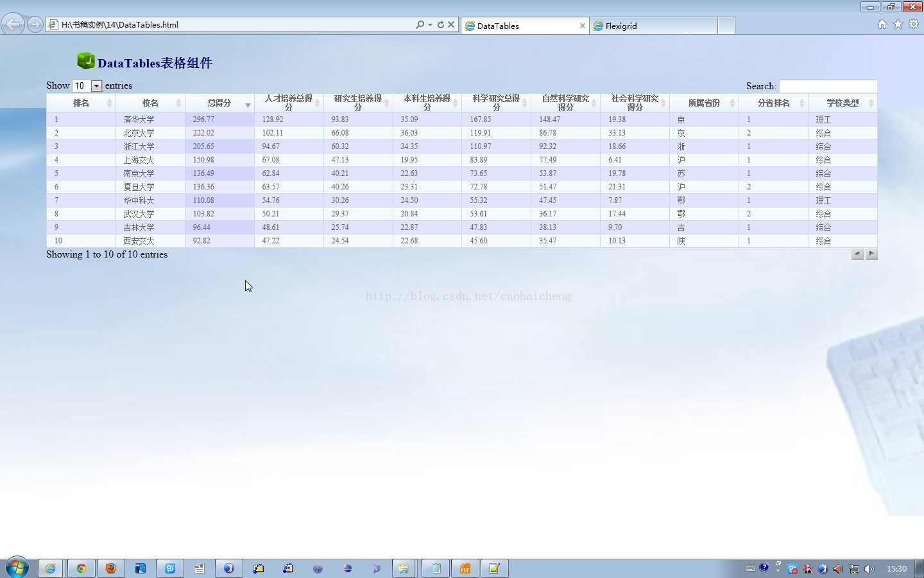This screenshot has height=578, width=924.
Task: Click the green DataTables cube logo
Action: click(86, 61)
